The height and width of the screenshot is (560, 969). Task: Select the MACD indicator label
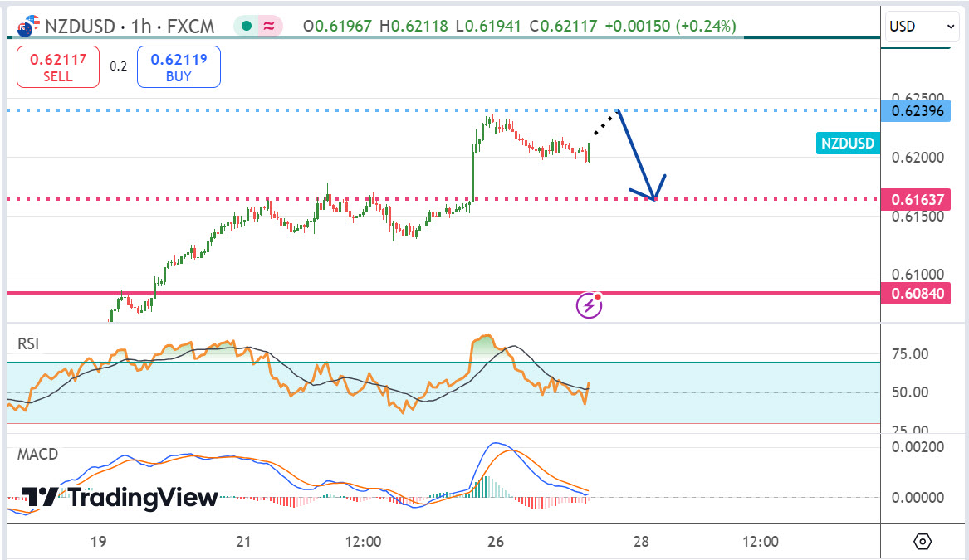point(38,454)
